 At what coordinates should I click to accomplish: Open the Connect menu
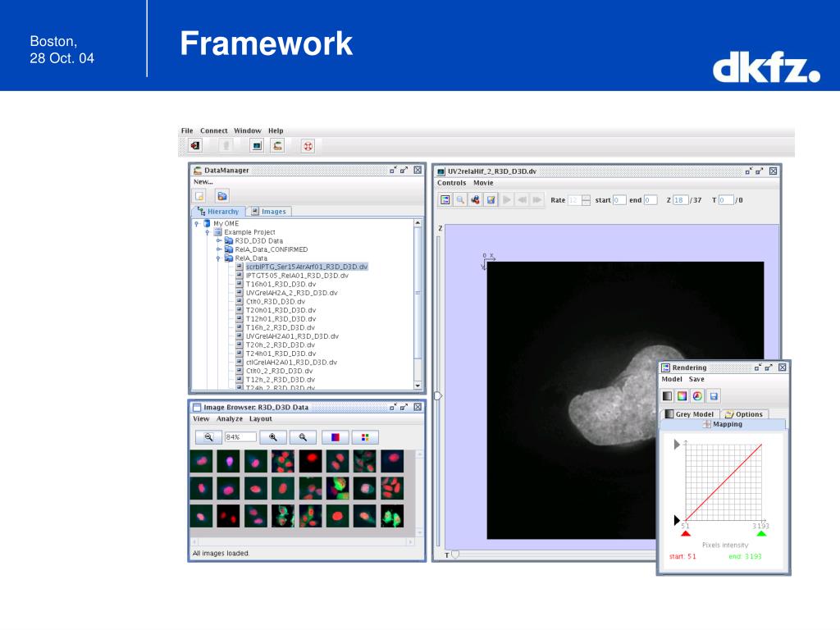pos(214,130)
